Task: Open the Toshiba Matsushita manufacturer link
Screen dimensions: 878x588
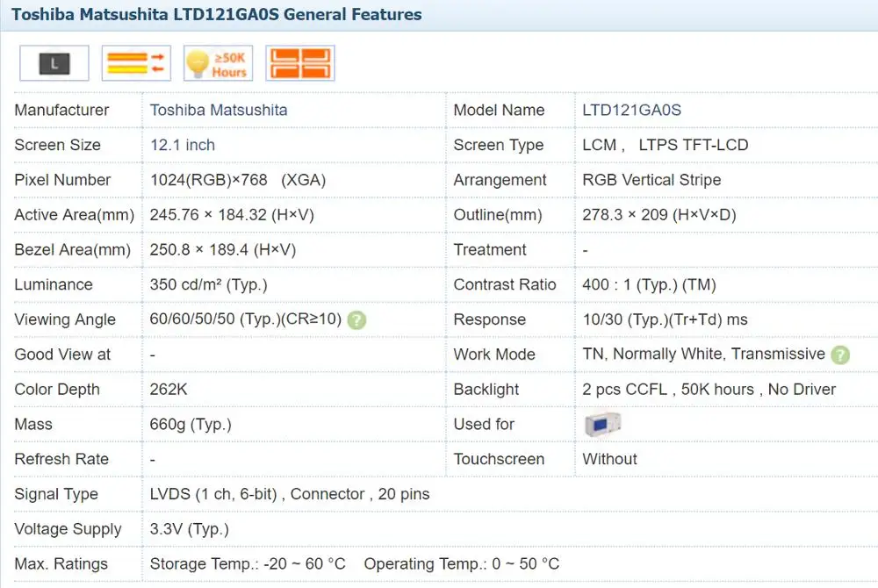Action: 219,110
